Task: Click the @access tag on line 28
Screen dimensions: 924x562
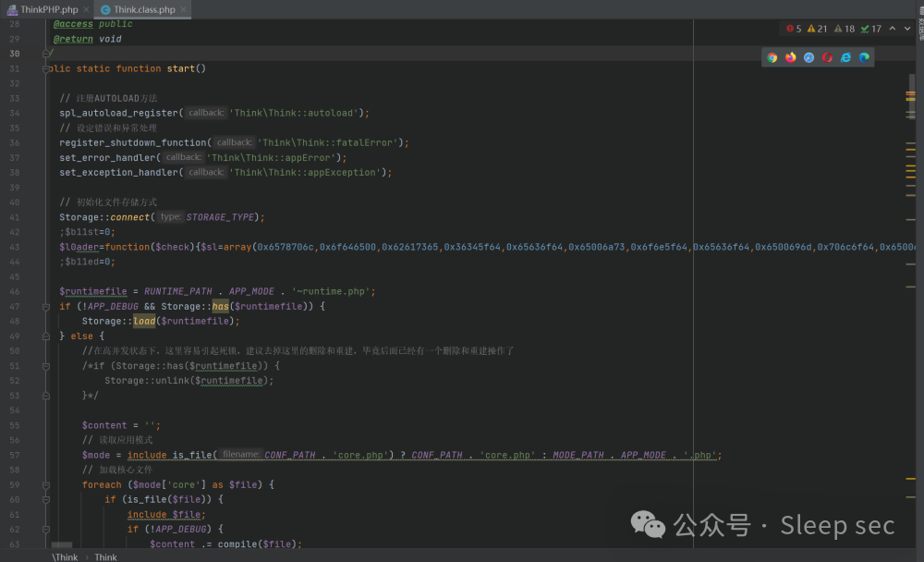Action: pyautogui.click(x=73, y=24)
